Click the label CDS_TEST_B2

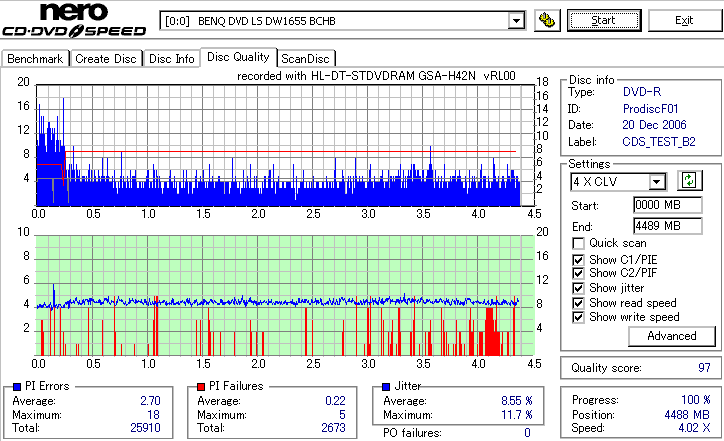659,142
